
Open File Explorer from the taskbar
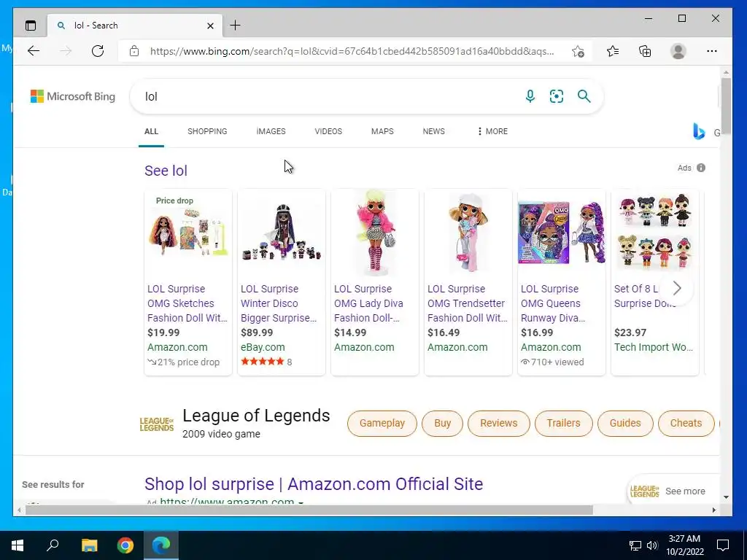coord(89,545)
